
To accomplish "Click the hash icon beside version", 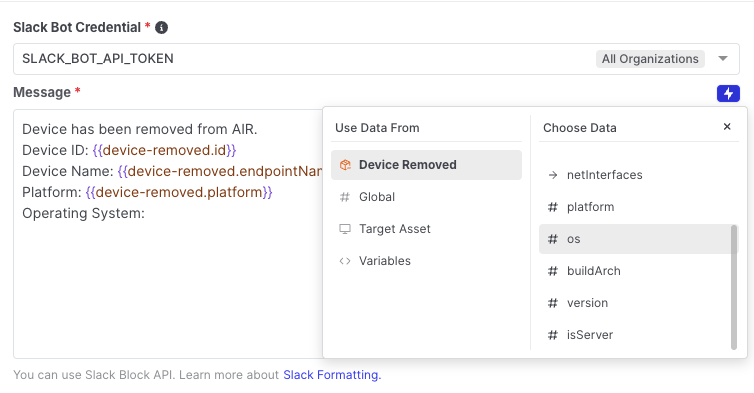I will click(x=553, y=303).
